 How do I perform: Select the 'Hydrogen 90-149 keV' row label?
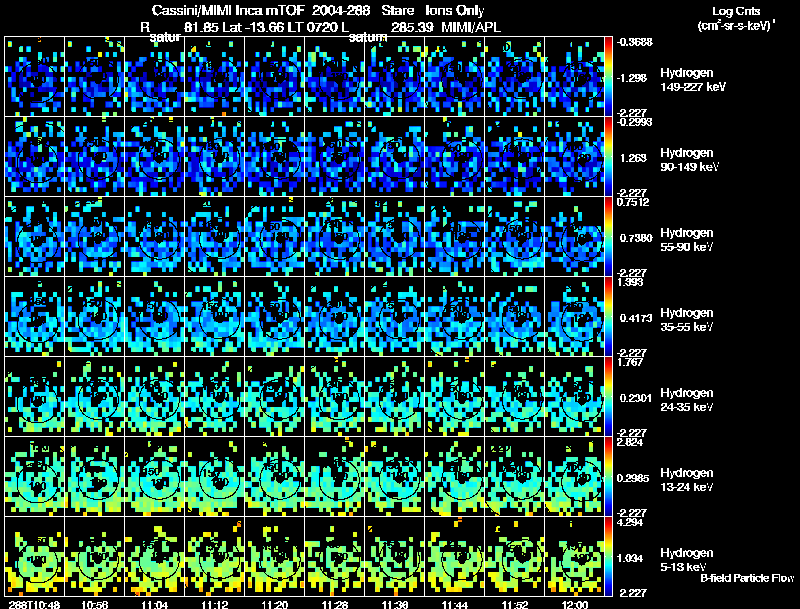689,160
